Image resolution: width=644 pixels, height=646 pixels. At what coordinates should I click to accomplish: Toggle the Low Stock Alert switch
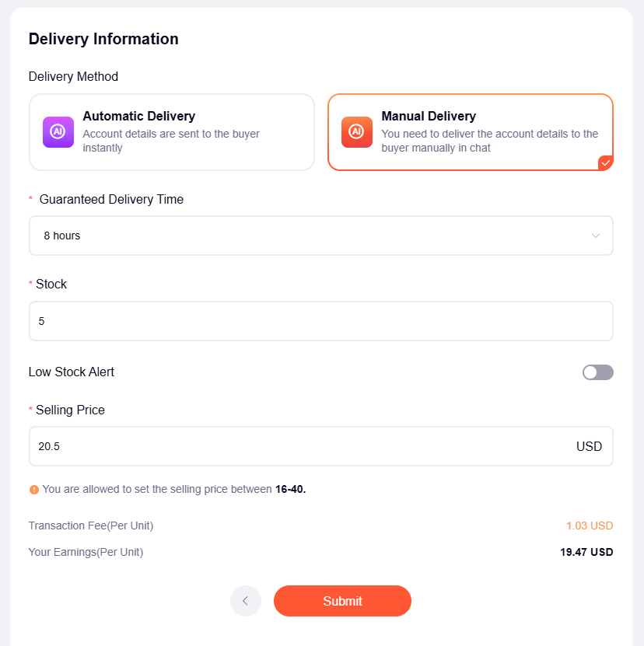[x=597, y=372]
